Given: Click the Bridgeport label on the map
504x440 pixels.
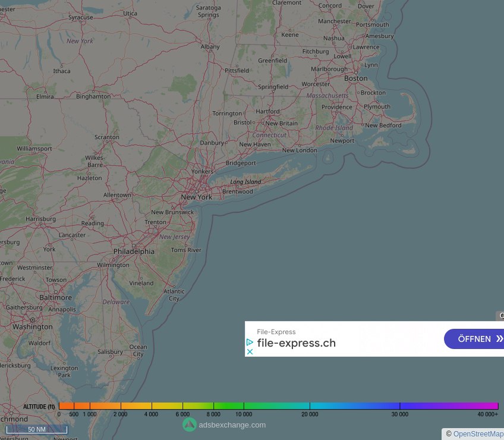Looking at the screenshot, I should [241, 163].
